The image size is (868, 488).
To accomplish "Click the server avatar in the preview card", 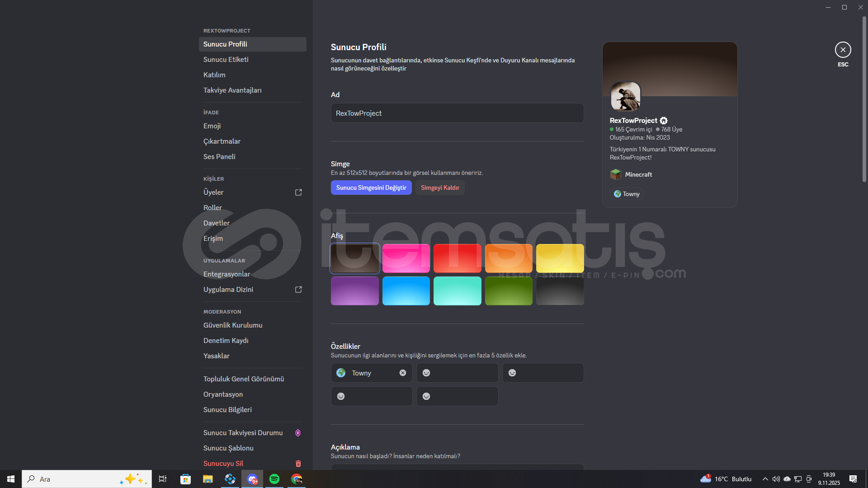I will click(625, 97).
